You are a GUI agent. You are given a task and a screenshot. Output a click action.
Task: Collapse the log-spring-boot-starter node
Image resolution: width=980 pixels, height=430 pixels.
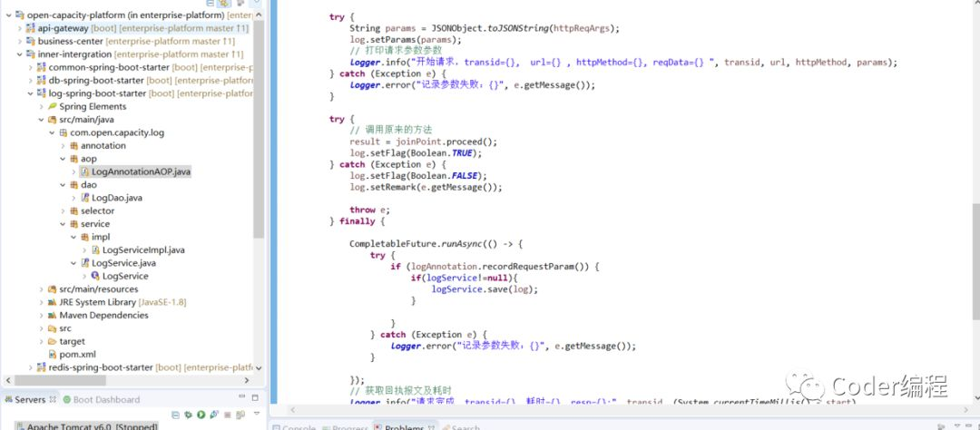(x=30, y=93)
